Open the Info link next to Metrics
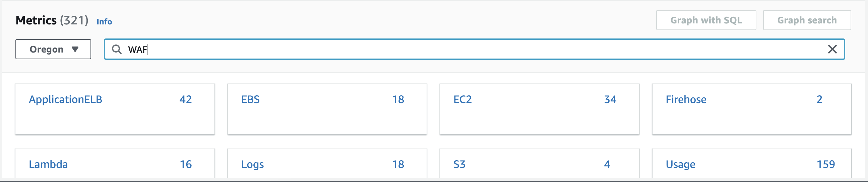Image resolution: width=868 pixels, height=182 pixels. point(104,21)
